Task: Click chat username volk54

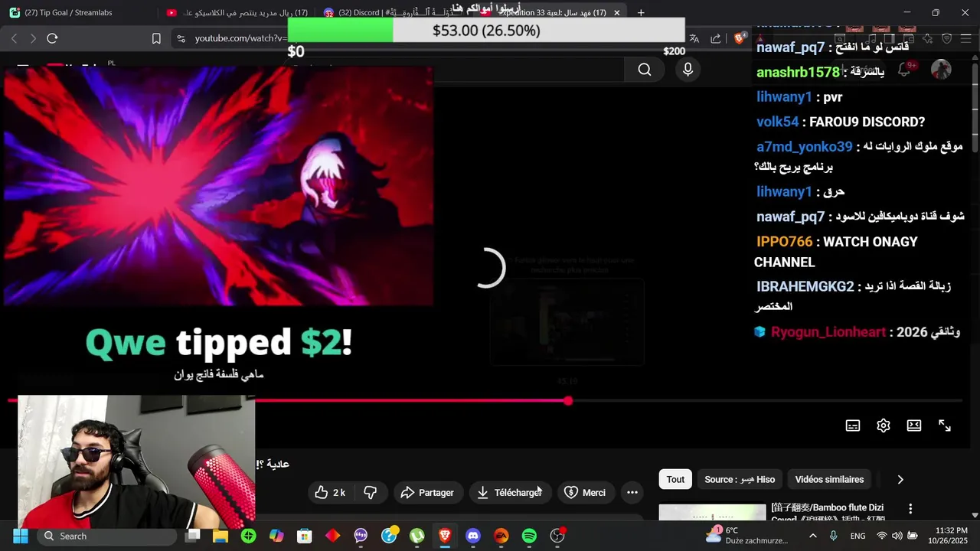Action: (777, 122)
